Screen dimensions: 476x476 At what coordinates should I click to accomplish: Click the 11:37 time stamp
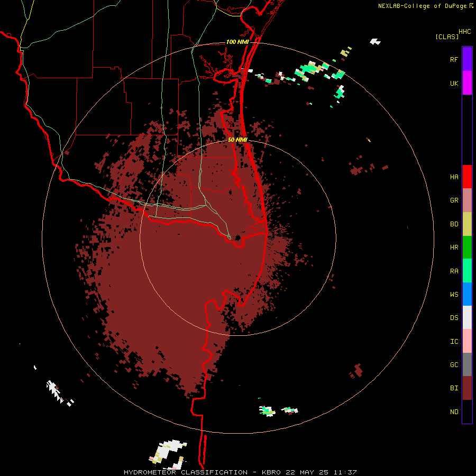[345, 472]
